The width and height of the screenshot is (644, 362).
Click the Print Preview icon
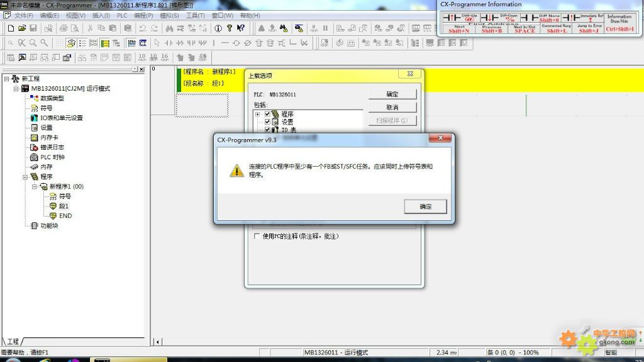75,28
